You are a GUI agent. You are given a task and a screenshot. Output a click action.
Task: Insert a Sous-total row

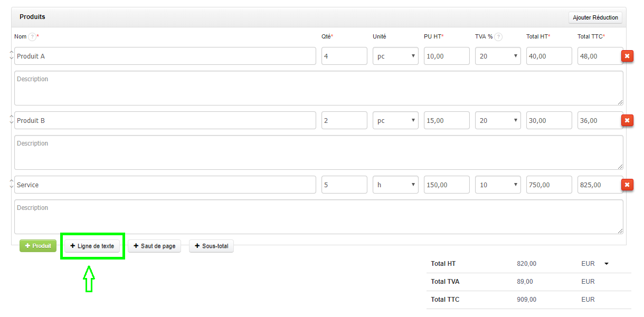211,246
